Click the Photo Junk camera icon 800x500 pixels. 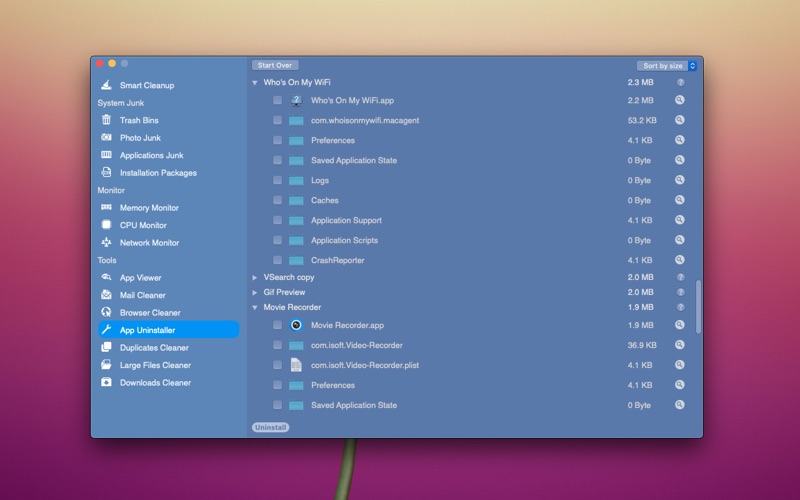tap(106, 137)
